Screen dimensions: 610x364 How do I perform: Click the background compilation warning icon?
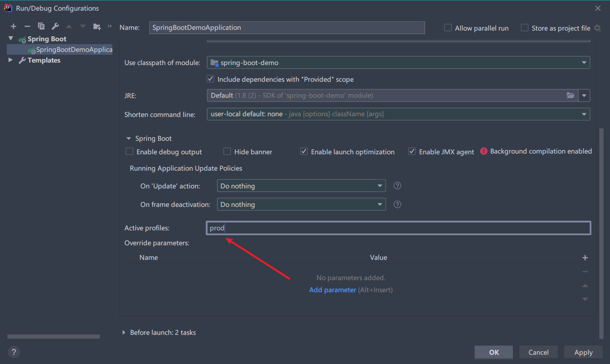pyautogui.click(x=483, y=151)
